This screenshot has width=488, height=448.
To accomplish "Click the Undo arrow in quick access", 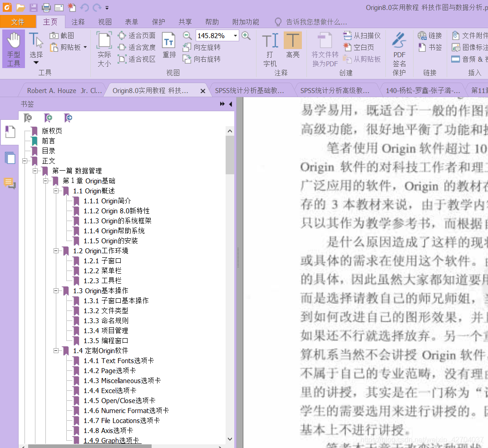I will (x=84, y=7).
